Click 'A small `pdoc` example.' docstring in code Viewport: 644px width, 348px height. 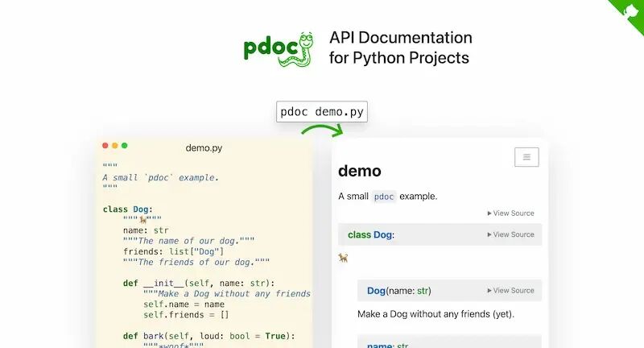point(160,177)
